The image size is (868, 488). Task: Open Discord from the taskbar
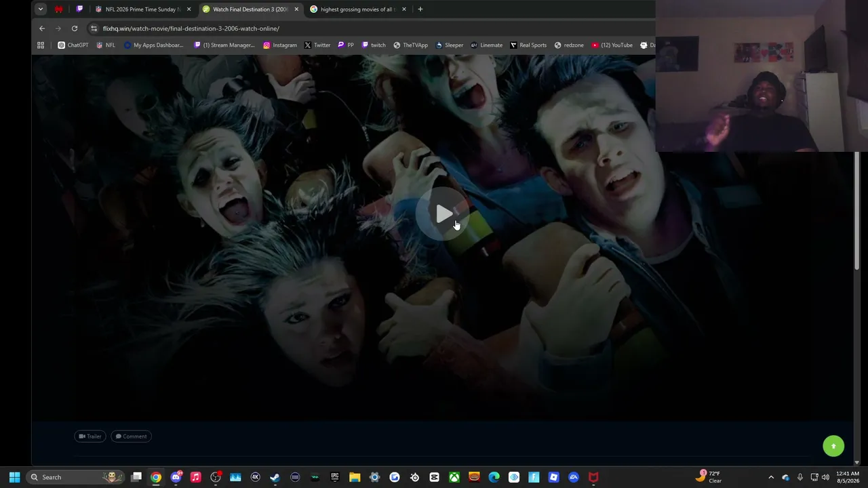176,477
